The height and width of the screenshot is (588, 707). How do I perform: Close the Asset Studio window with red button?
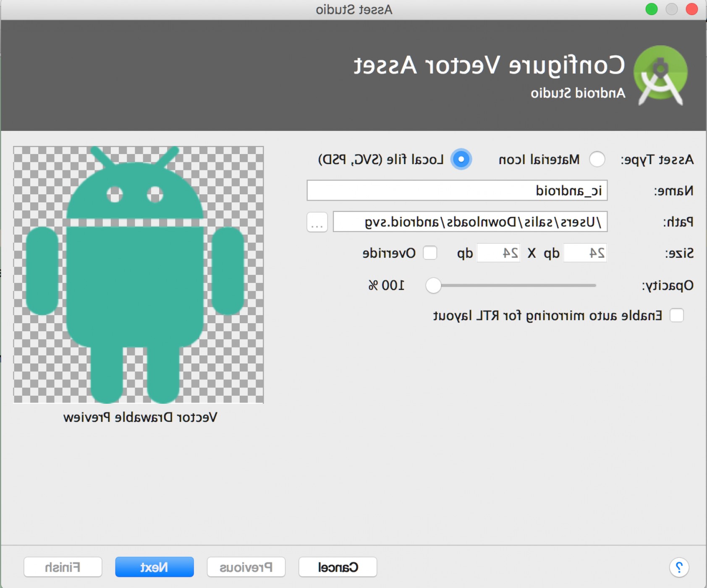click(x=691, y=9)
